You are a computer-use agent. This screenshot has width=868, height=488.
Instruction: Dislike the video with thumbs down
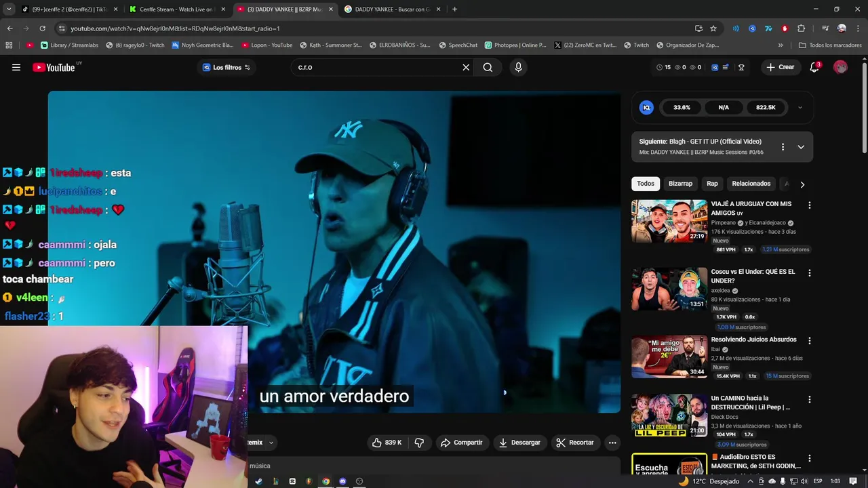tap(419, 443)
